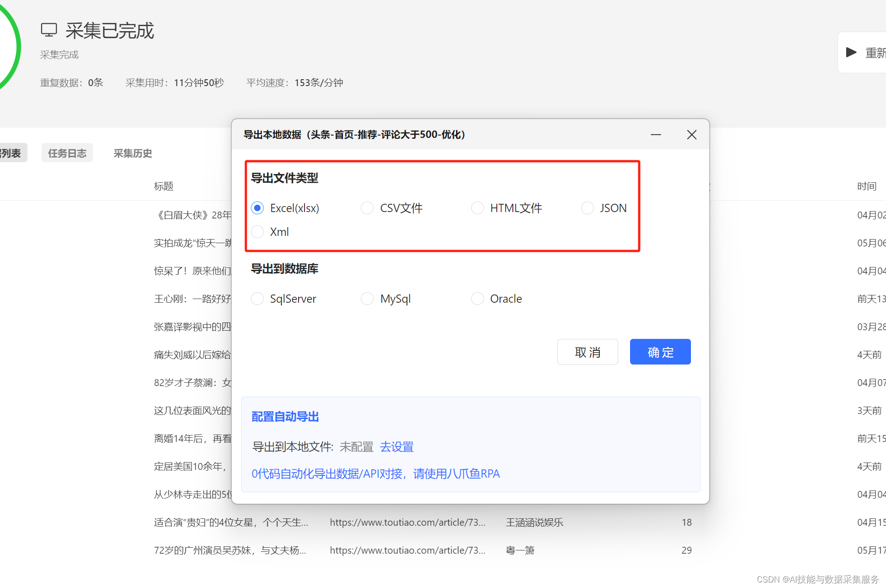Click the 72岁的广州演员吴苏妹 title cell
The width and height of the screenshot is (886, 588).
230,550
